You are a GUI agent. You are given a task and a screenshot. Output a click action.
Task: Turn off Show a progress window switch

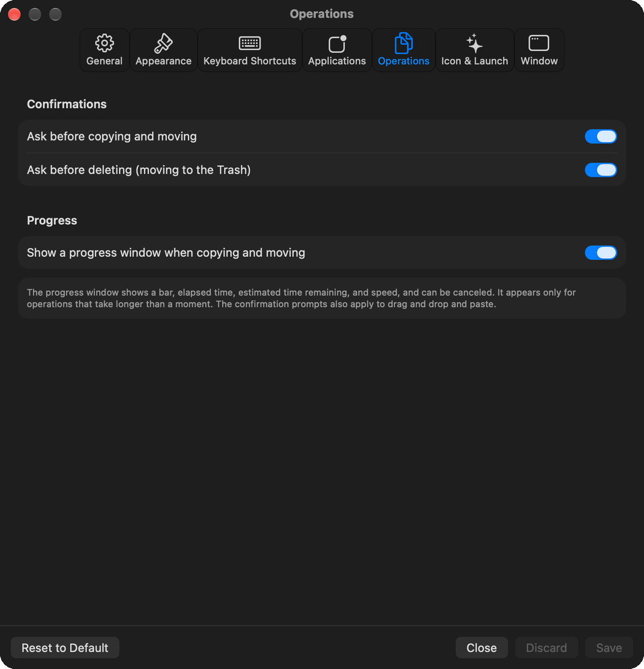(601, 253)
